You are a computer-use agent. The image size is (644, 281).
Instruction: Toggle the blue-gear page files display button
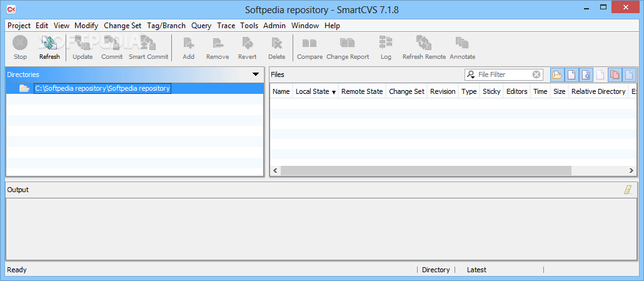pyautogui.click(x=586, y=74)
